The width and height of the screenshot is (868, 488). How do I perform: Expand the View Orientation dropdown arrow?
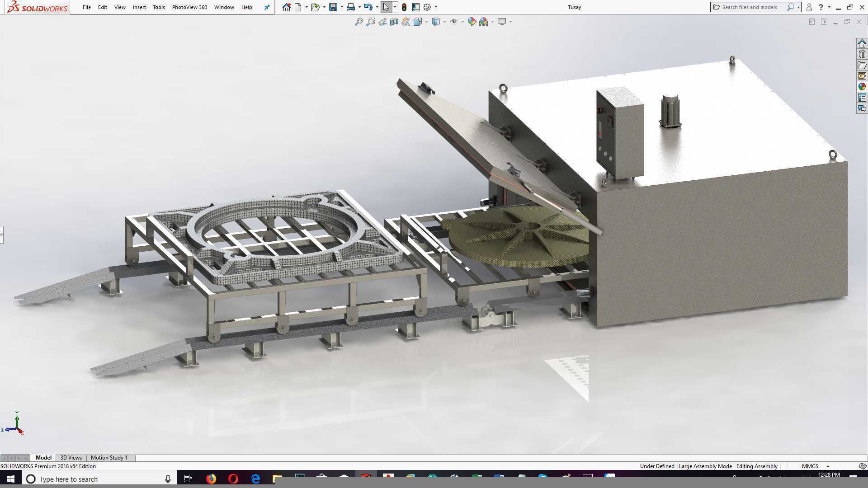(x=426, y=22)
